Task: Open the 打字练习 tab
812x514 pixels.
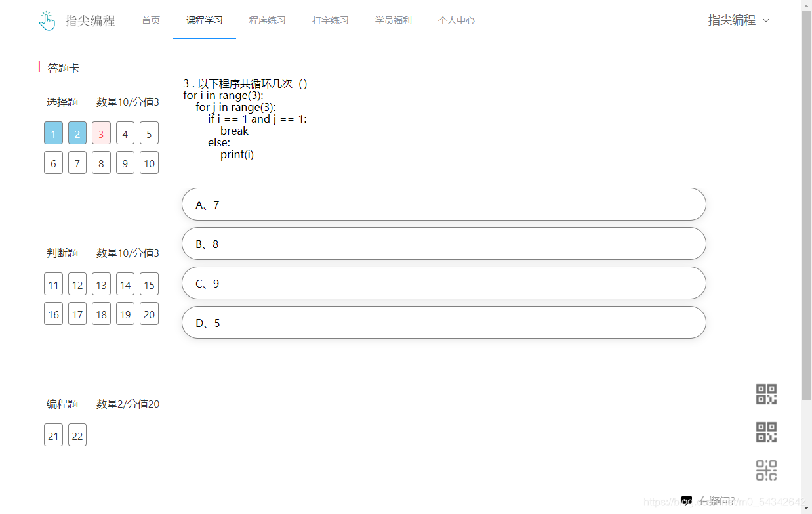Action: (331, 20)
